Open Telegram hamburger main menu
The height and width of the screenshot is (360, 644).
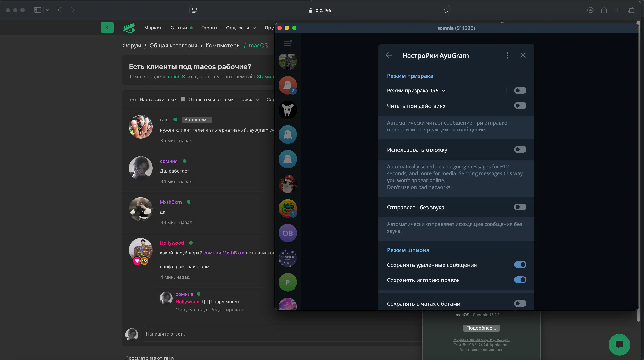(287, 43)
